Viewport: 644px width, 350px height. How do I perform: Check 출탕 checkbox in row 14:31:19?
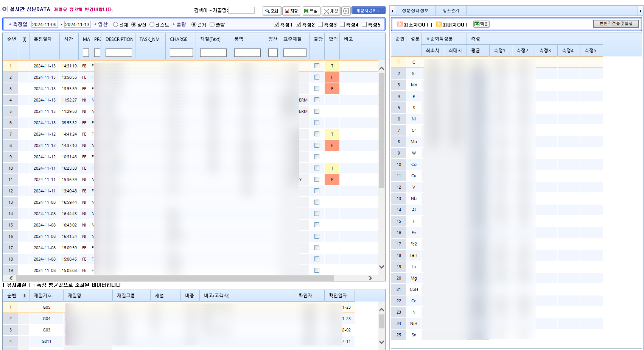[317, 66]
